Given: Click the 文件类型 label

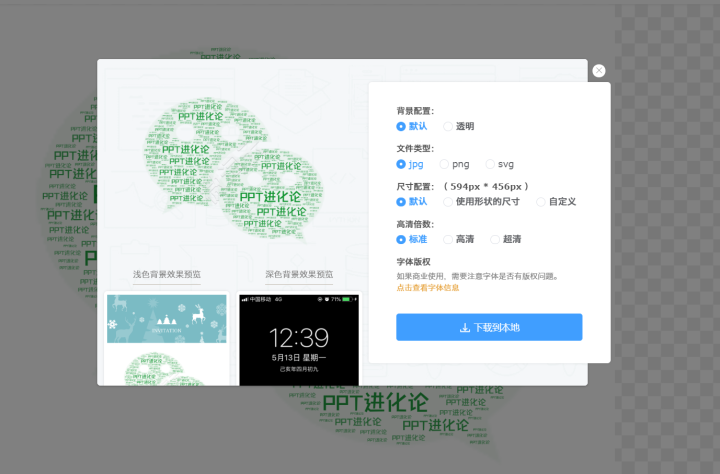Looking at the screenshot, I should pyautogui.click(x=415, y=148).
